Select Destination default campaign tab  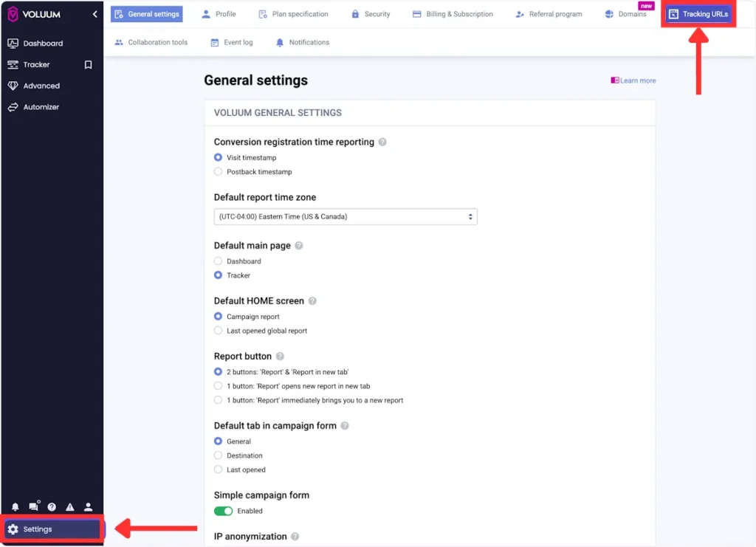pyautogui.click(x=218, y=455)
